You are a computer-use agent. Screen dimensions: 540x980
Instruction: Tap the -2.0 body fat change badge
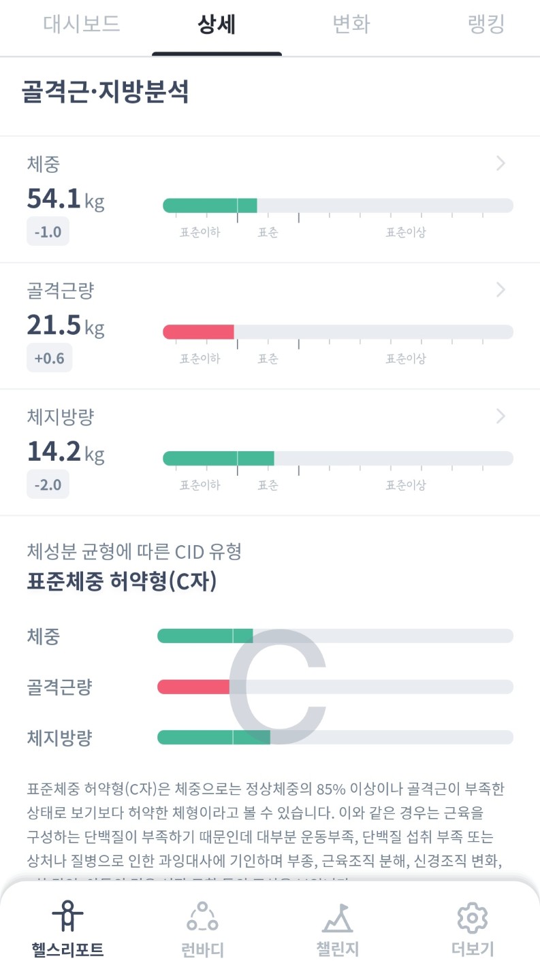point(48,485)
